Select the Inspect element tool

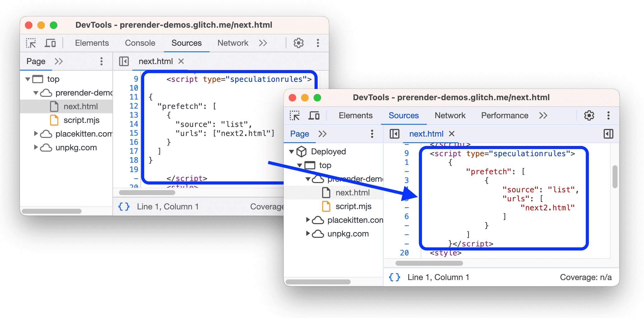294,115
